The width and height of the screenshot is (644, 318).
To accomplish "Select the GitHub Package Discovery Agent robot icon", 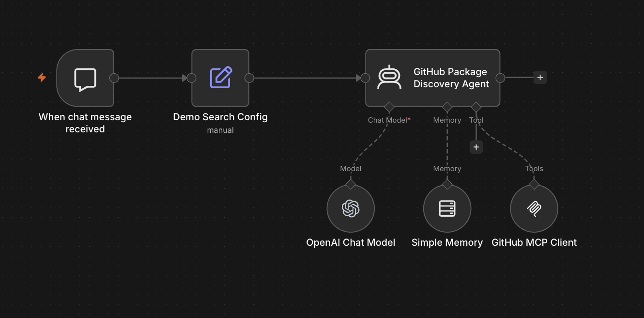I will [389, 78].
